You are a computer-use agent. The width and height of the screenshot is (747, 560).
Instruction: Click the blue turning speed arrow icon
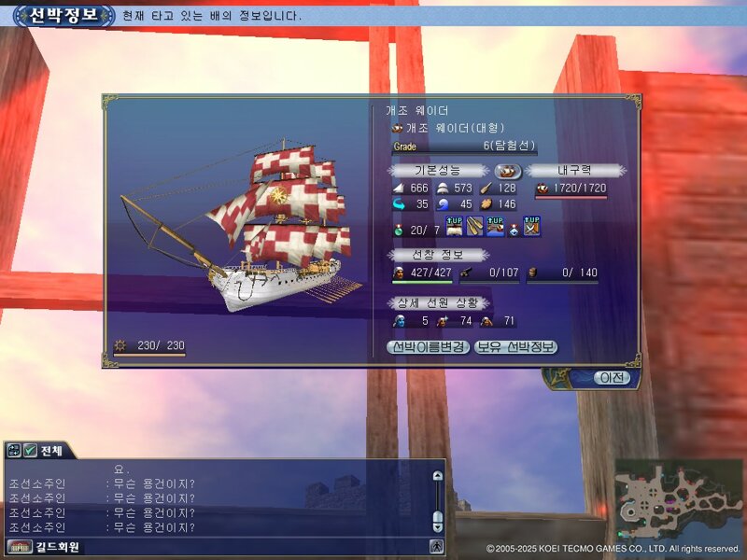tap(399, 204)
